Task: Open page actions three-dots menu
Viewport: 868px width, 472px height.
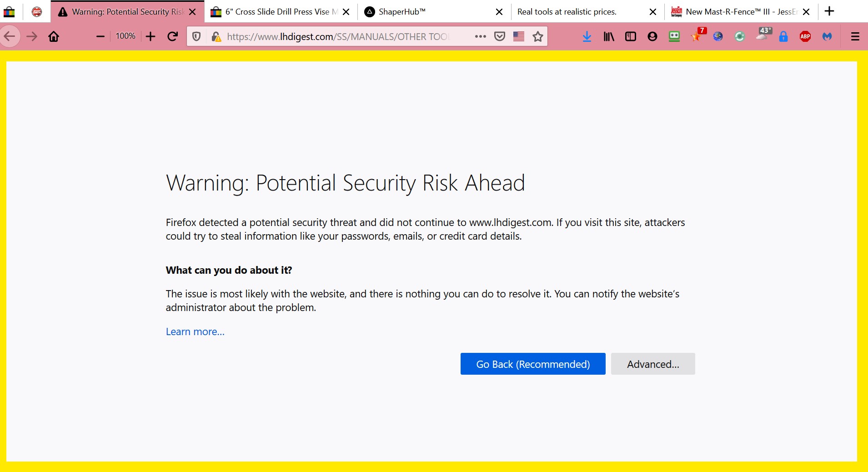Action: (480, 36)
